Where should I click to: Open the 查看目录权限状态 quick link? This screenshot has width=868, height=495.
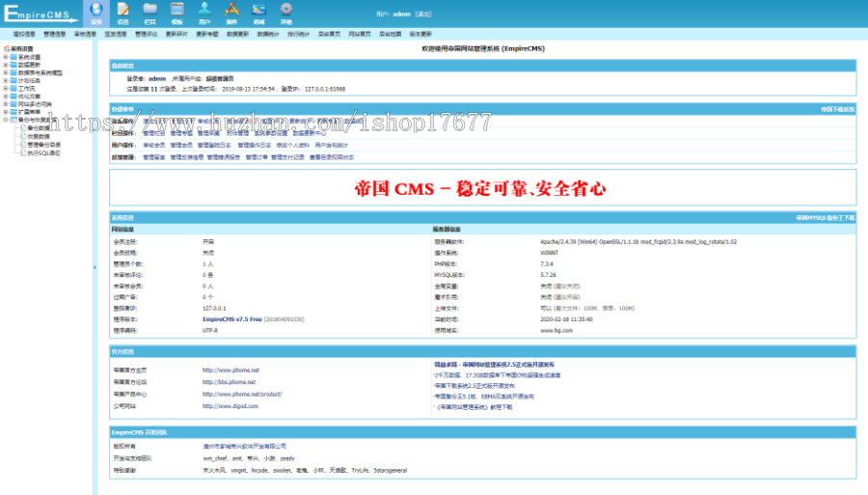pyautogui.click(x=332, y=157)
